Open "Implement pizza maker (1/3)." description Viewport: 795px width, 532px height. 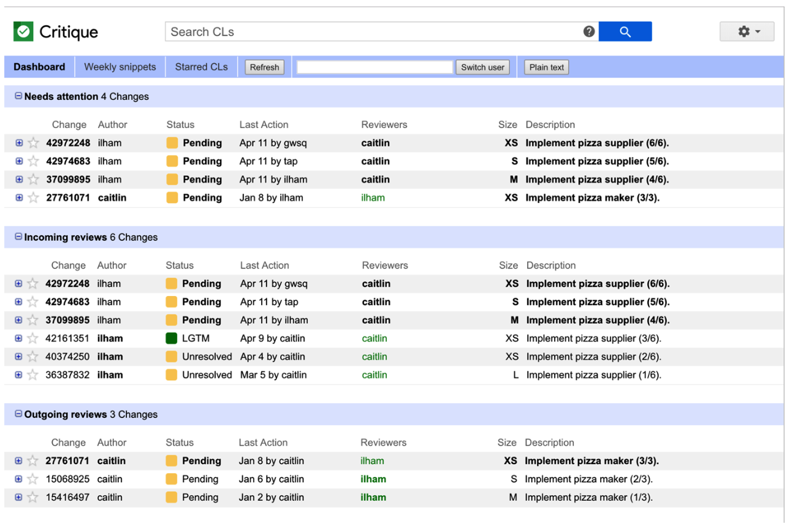point(588,497)
